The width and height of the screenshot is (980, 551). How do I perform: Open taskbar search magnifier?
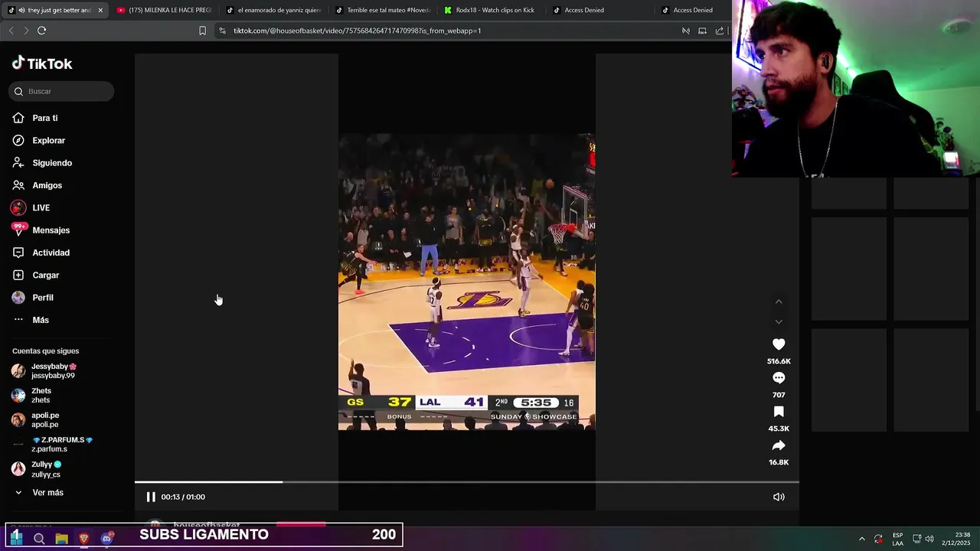39,538
